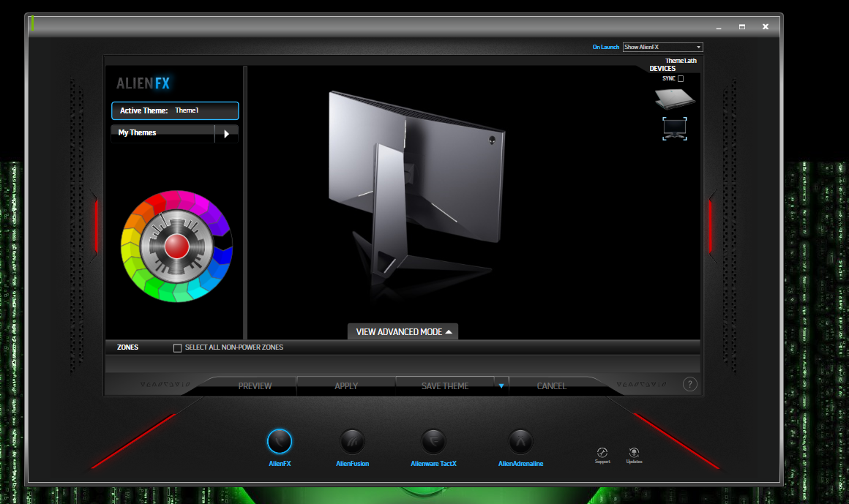
Task: Pick red on the color wheel
Action: coord(156,202)
